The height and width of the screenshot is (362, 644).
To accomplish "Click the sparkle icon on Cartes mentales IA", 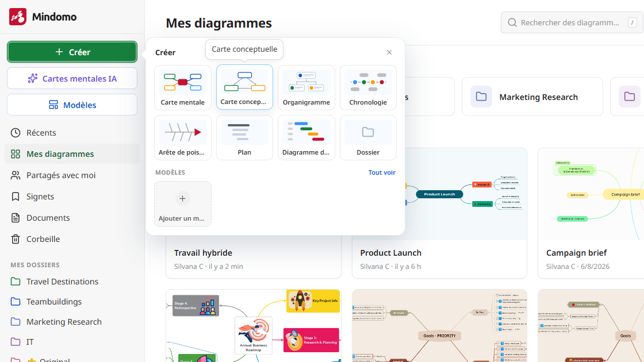I will pyautogui.click(x=33, y=78).
